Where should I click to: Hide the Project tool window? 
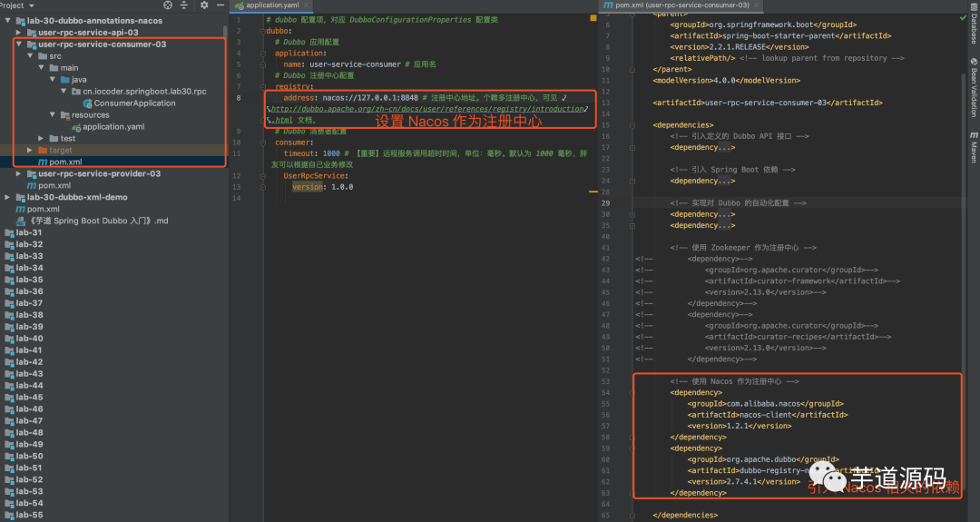pos(220,5)
